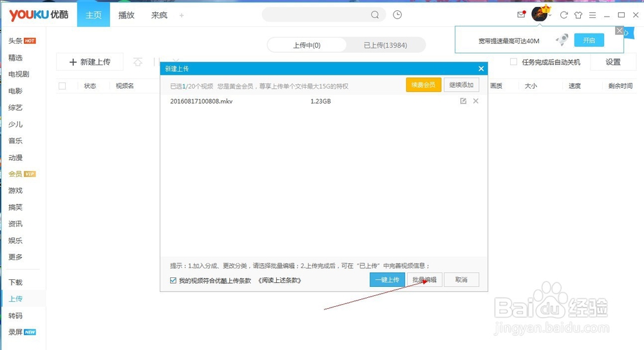Open the 《阅读上述条款》 link

tap(280, 281)
